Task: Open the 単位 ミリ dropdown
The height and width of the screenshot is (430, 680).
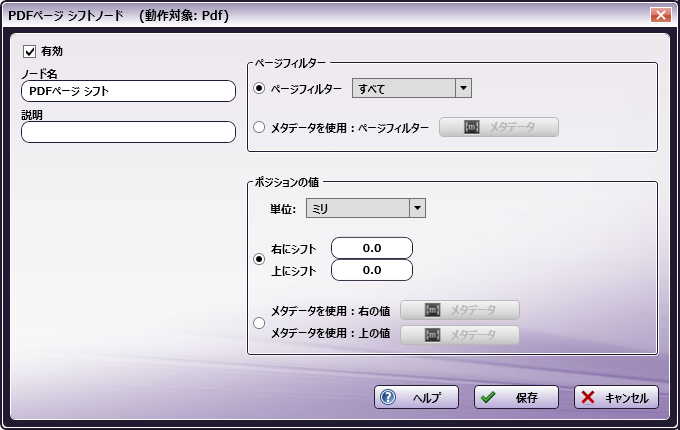Action: tap(366, 208)
